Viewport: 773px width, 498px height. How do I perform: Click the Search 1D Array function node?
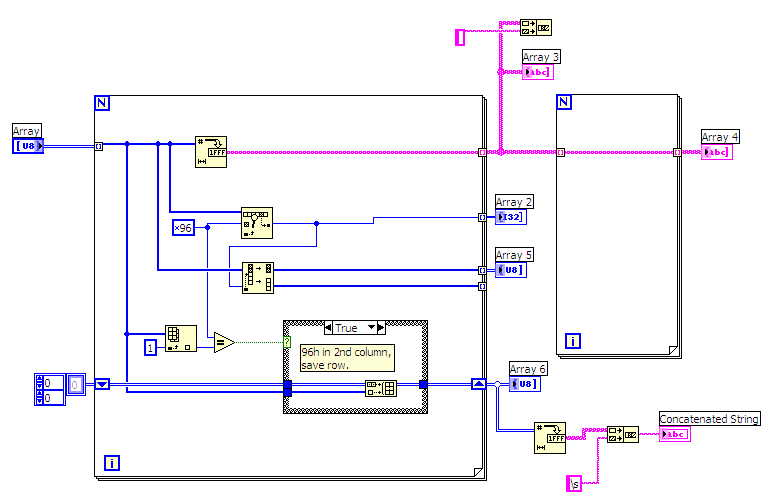(257, 223)
